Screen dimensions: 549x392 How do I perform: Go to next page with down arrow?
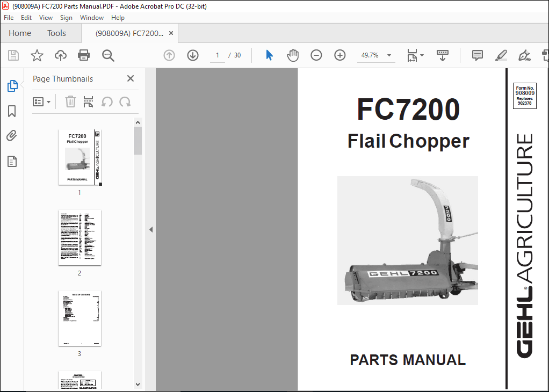click(x=192, y=55)
